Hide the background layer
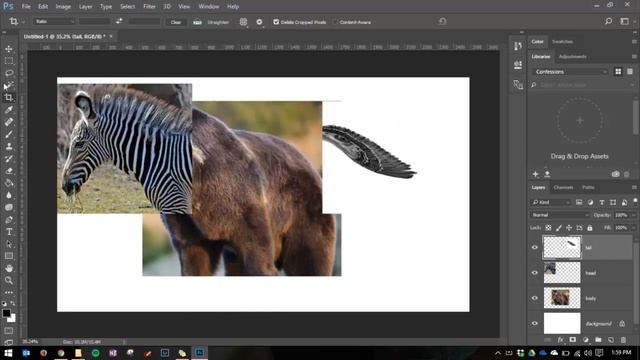 click(535, 323)
